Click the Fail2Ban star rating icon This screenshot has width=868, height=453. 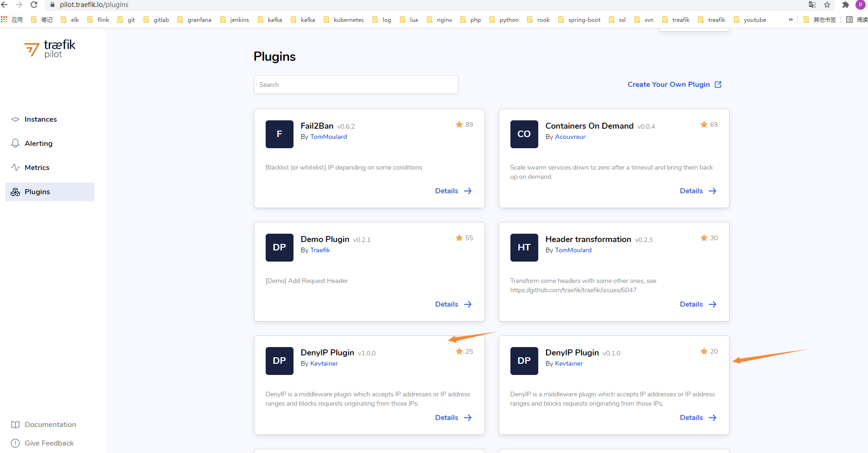[459, 125]
